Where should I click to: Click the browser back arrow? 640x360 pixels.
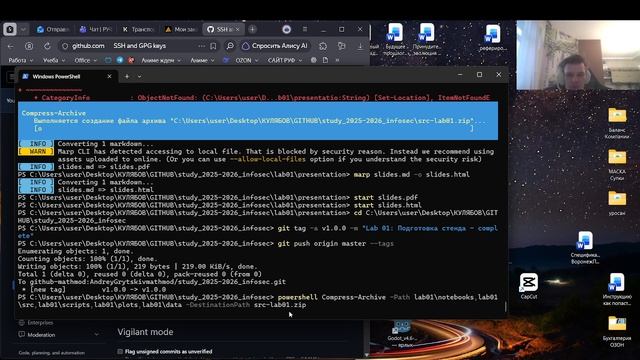click(x=11, y=46)
